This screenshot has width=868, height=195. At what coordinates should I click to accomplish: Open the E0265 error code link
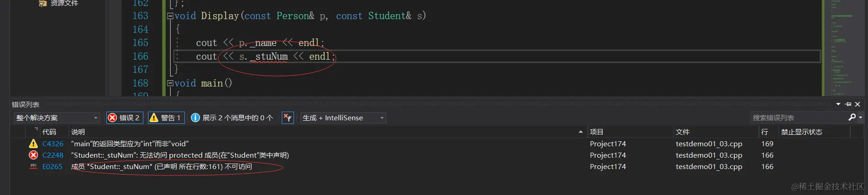(x=53, y=166)
